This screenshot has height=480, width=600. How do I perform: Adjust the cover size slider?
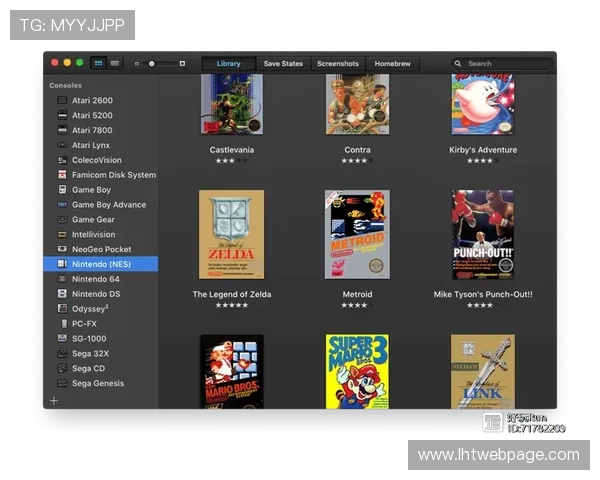152,63
